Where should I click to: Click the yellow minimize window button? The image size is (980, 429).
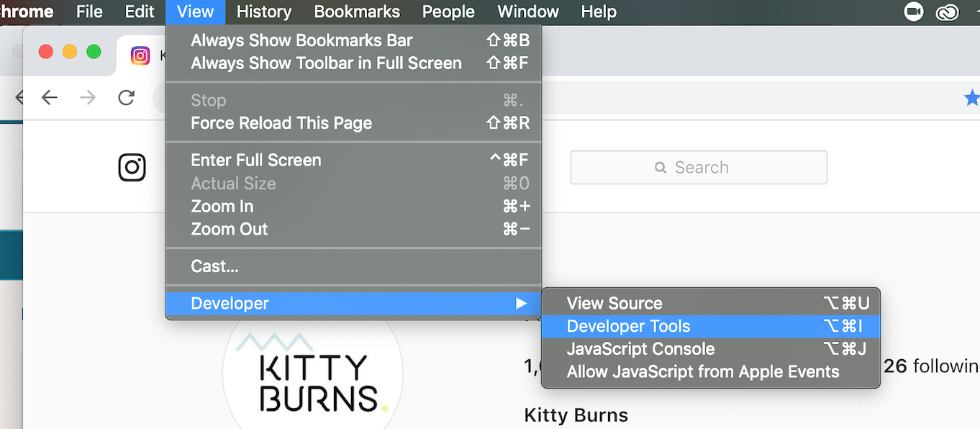click(70, 52)
